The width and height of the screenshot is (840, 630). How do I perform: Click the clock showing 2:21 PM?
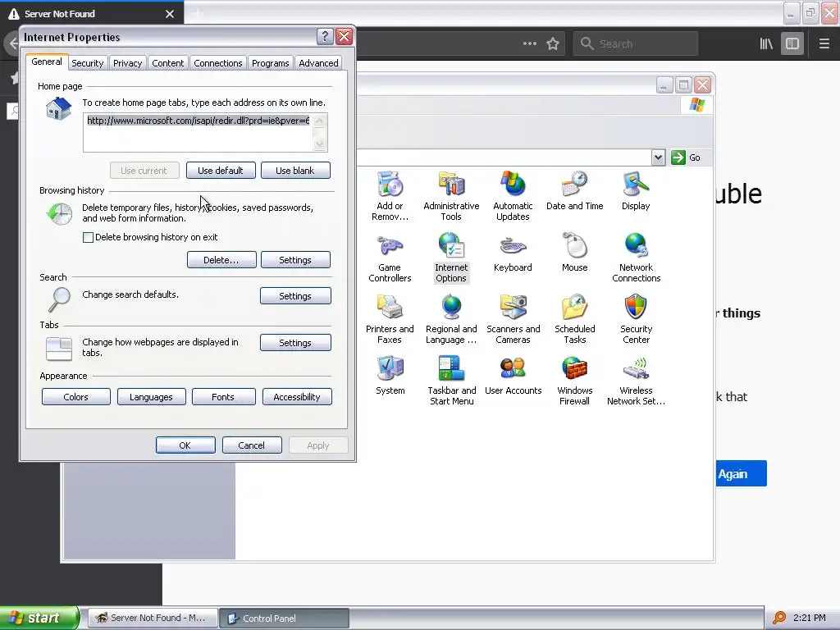click(x=810, y=618)
